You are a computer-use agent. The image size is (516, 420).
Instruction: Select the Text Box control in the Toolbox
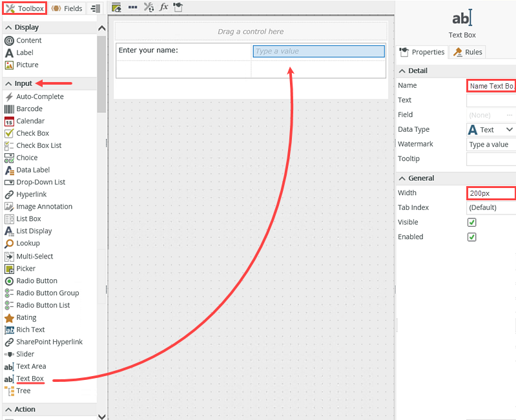click(x=25, y=379)
